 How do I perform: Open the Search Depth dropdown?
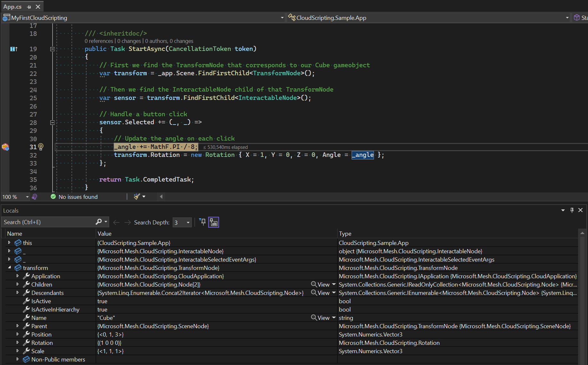[188, 222]
